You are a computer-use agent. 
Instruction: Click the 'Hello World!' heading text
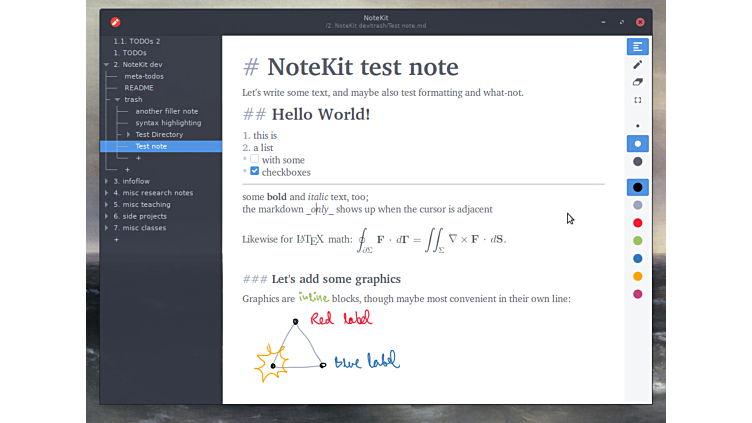[x=320, y=115]
